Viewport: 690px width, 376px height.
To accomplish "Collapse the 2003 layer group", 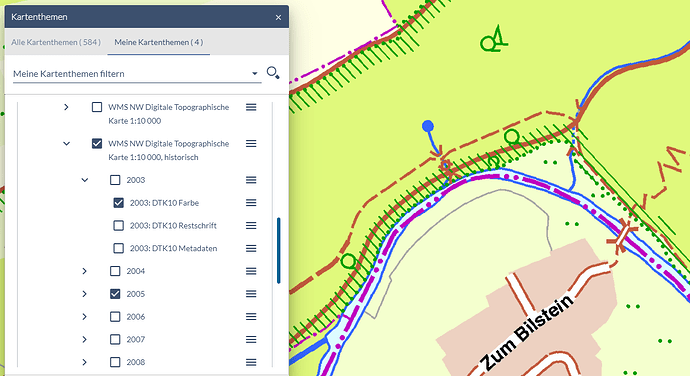I will [84, 180].
